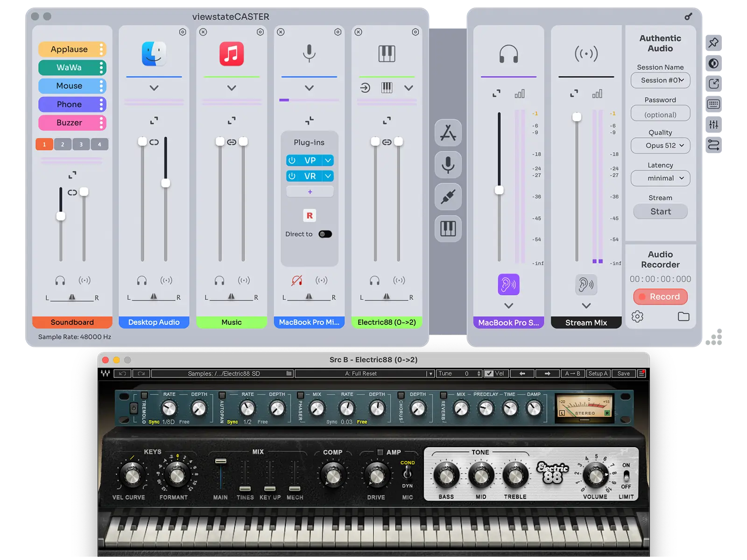Add an audio device source using the plug icon
747x560 pixels.
(448, 196)
